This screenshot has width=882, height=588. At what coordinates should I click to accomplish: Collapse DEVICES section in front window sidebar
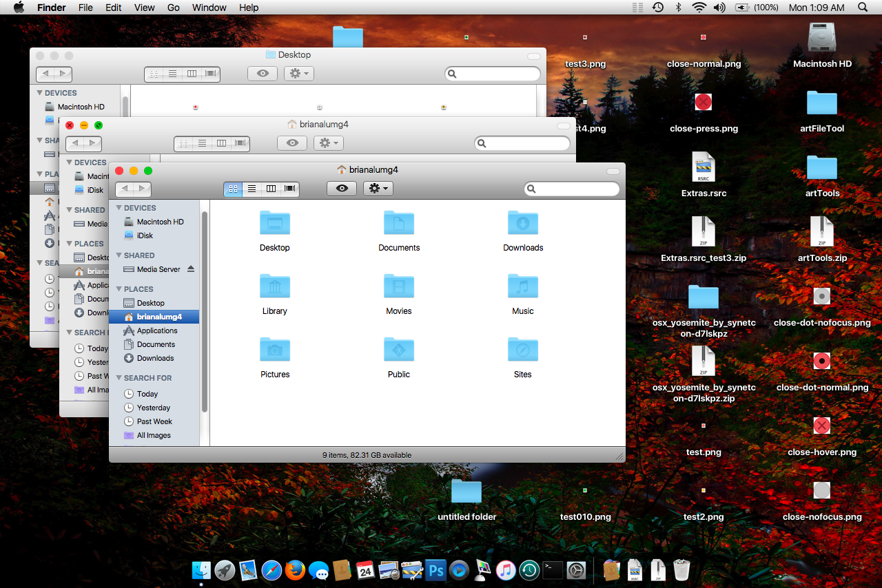pos(119,208)
